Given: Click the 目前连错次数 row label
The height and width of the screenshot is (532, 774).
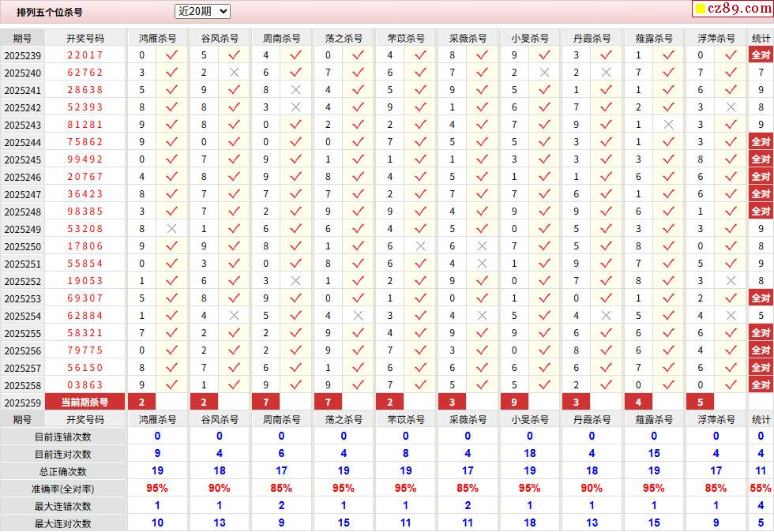Looking at the screenshot, I should (62, 436).
